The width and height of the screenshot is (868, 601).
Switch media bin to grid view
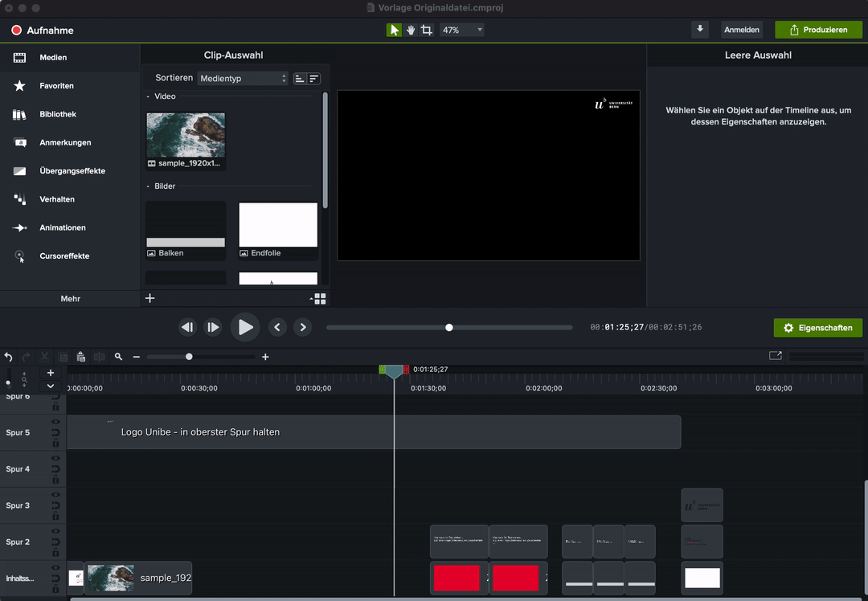coord(320,299)
